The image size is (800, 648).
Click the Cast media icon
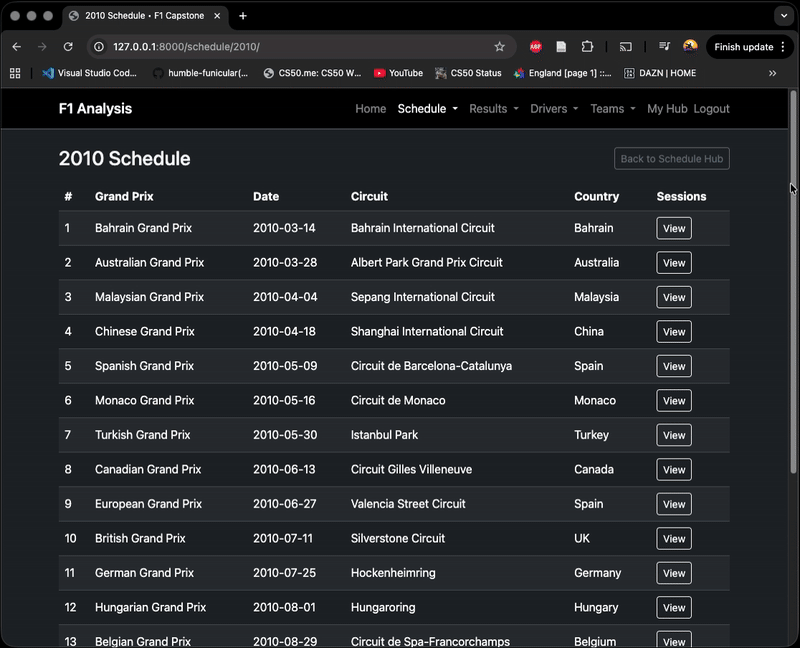(x=626, y=47)
